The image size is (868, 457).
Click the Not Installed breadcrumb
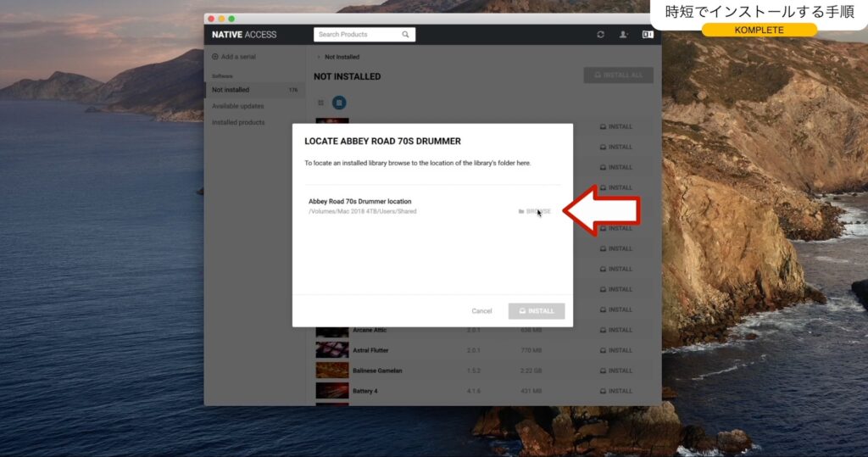342,57
